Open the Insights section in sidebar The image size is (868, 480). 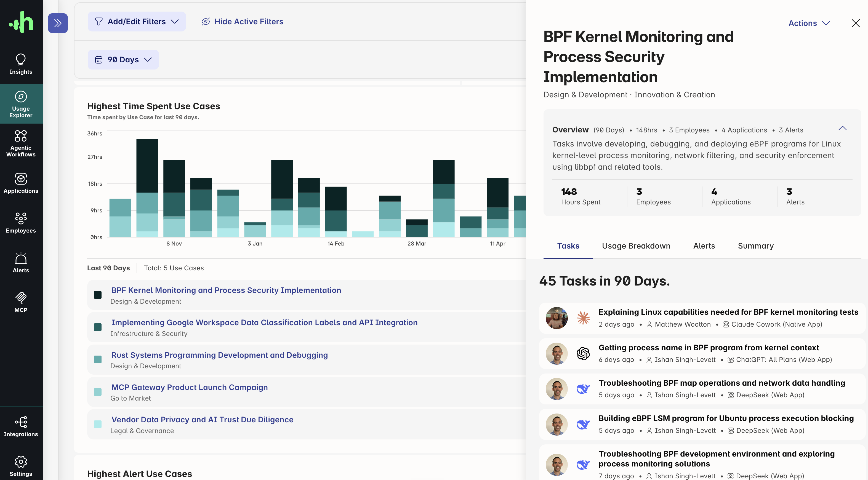coord(21,64)
